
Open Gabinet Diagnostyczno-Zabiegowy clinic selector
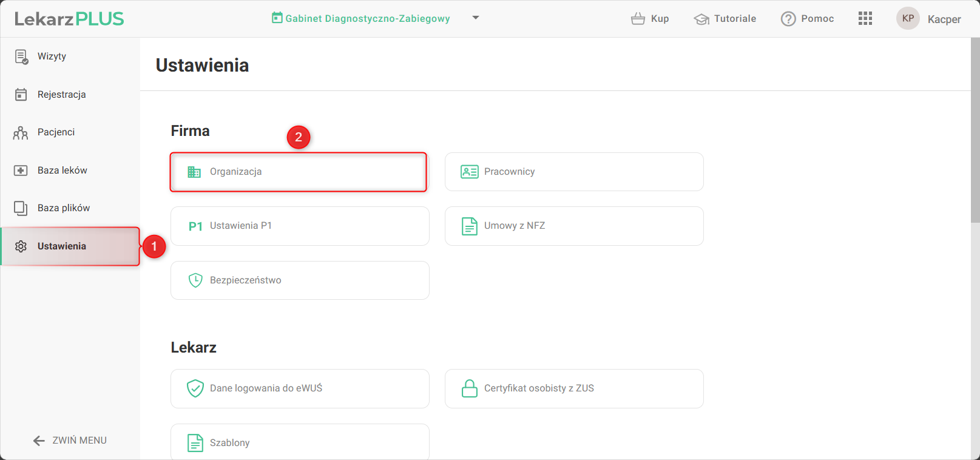[x=361, y=19]
